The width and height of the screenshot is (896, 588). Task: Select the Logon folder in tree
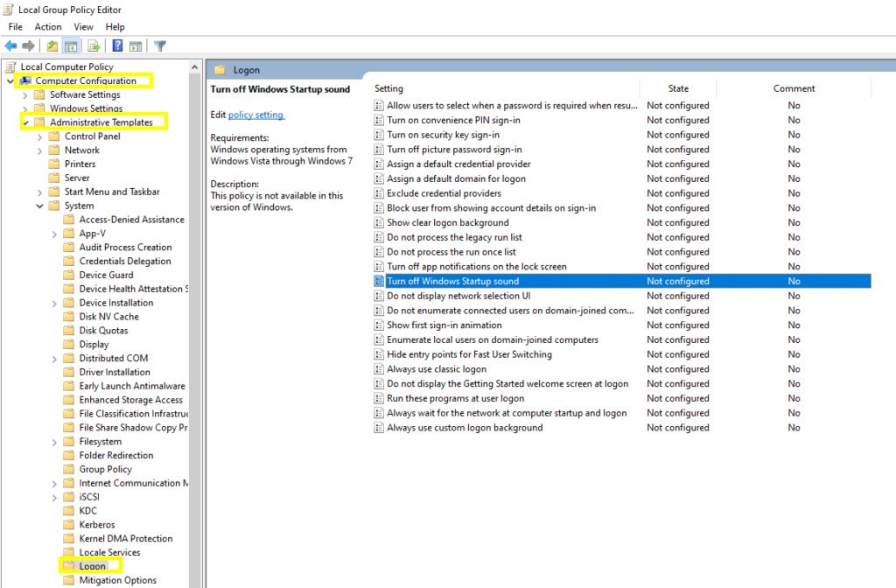tap(92, 566)
